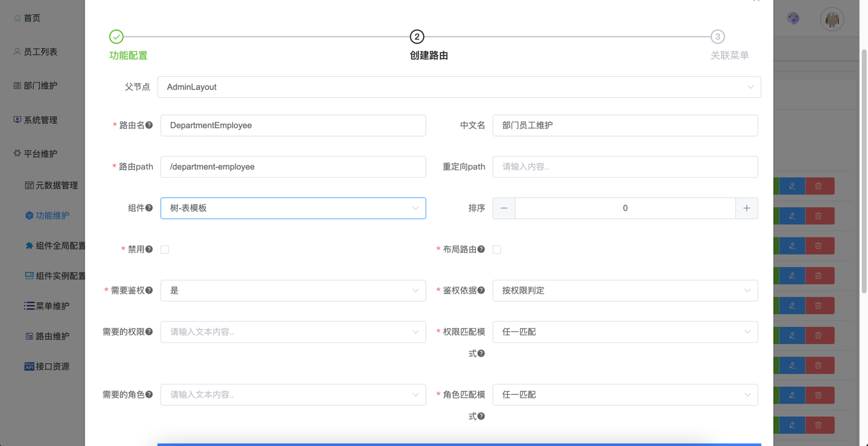This screenshot has height=446, width=868.
Task: Click help icon beside 鉴权依据 label
Action: pos(481,291)
